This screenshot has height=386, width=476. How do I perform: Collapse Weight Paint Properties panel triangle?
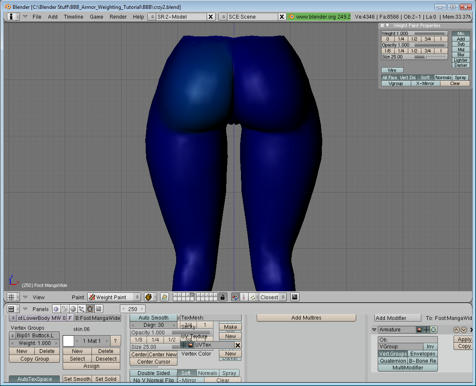coord(387,26)
